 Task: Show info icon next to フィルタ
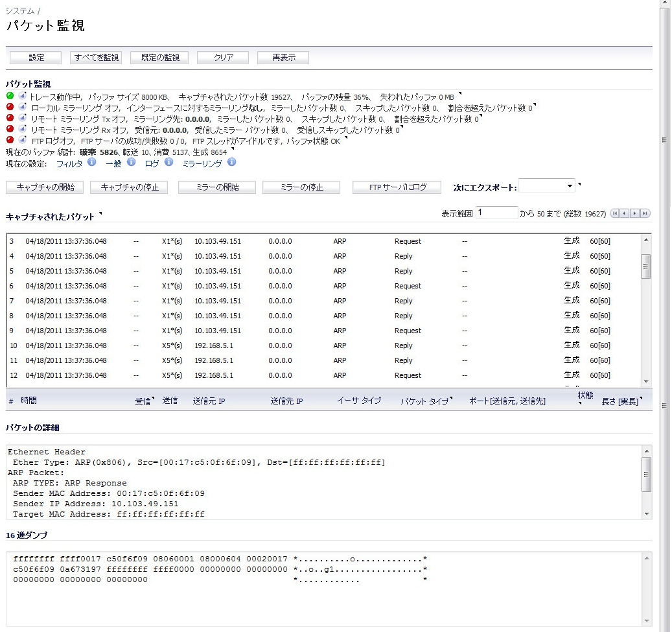click(x=92, y=162)
